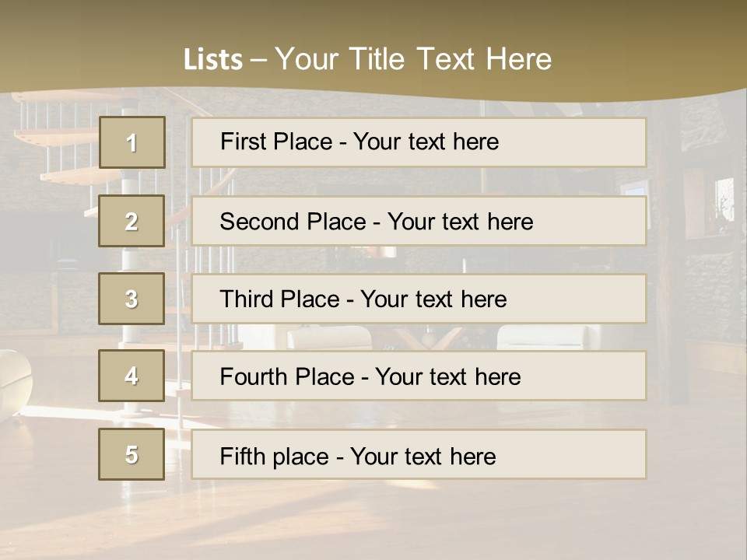Image resolution: width=747 pixels, height=560 pixels.
Task: Click the number 1 box
Action: pos(132,142)
